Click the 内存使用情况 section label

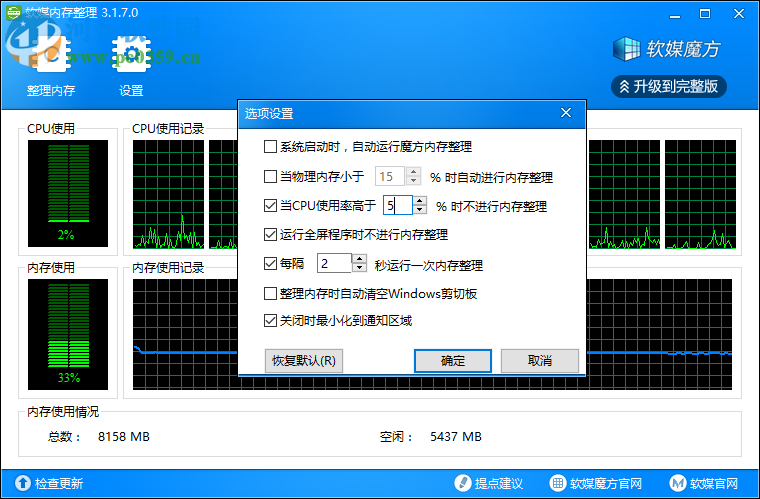(63, 412)
